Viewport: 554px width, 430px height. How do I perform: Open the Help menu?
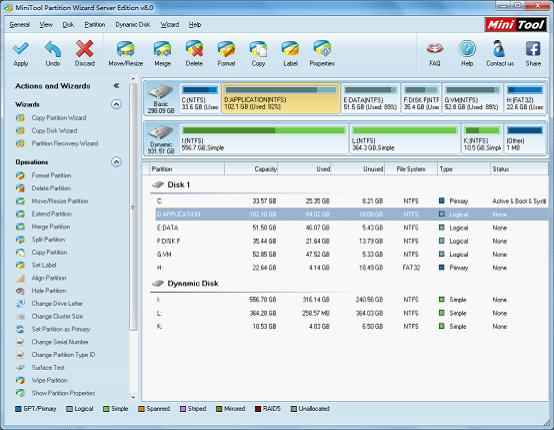click(x=195, y=25)
